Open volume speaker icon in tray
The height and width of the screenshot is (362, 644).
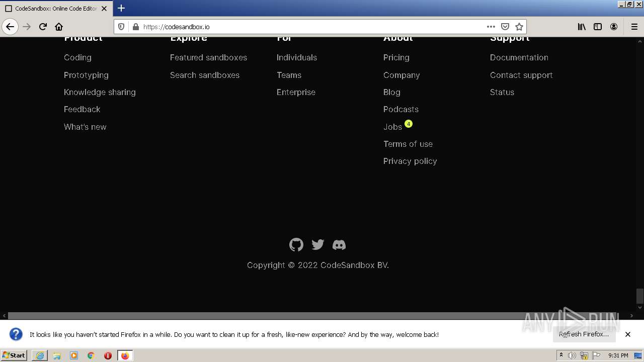click(572, 355)
